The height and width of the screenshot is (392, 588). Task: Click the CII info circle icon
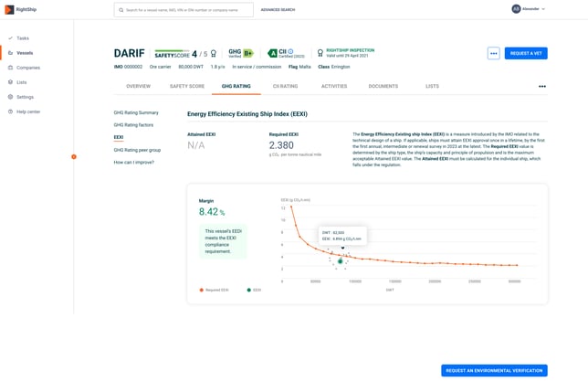point(290,51)
